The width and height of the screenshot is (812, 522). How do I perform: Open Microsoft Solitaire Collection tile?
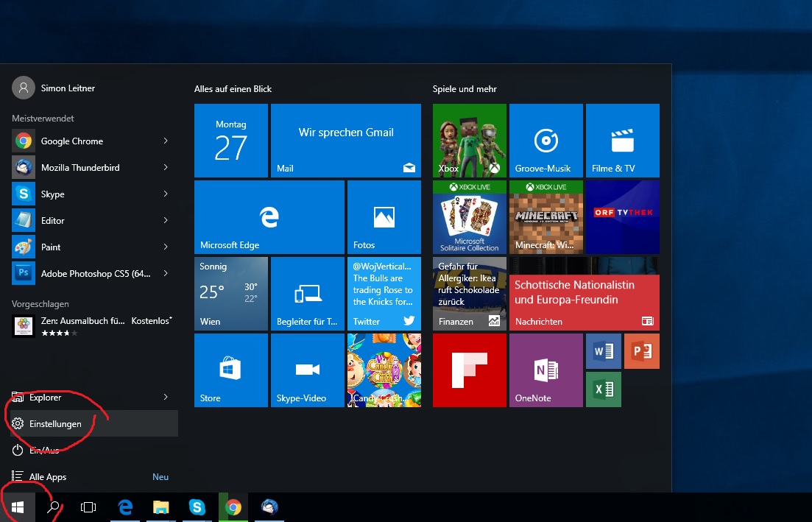pyautogui.click(x=469, y=217)
